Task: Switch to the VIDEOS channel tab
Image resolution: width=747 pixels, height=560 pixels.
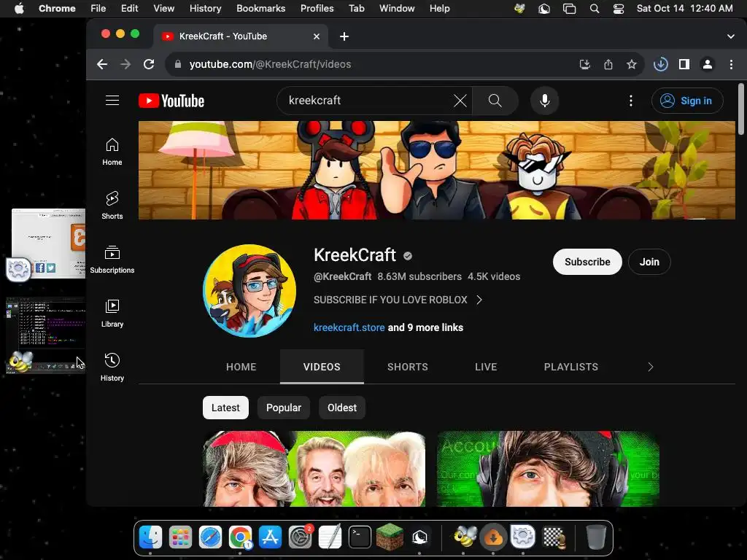Action: [x=322, y=367]
